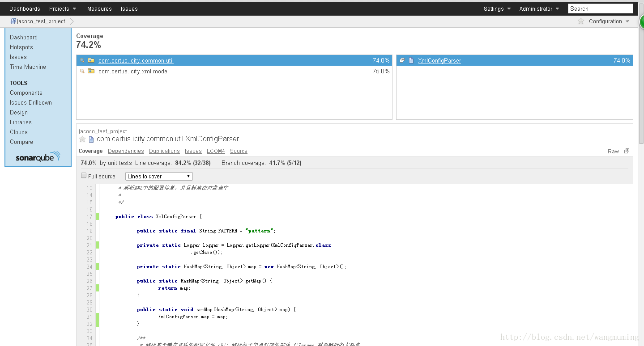Click the SonarQube logo in sidebar
Image resolution: width=644 pixels, height=346 pixels.
[x=38, y=157]
